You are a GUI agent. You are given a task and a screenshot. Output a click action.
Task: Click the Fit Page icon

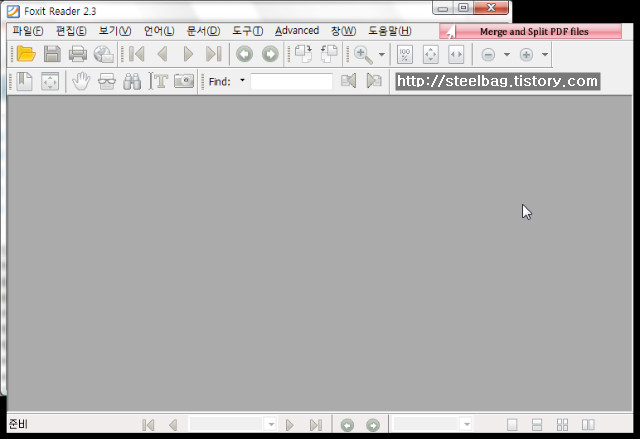click(x=431, y=54)
